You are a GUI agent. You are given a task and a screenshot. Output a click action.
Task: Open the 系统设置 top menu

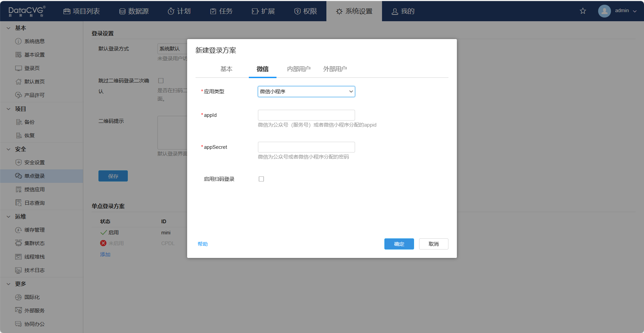[x=354, y=11]
